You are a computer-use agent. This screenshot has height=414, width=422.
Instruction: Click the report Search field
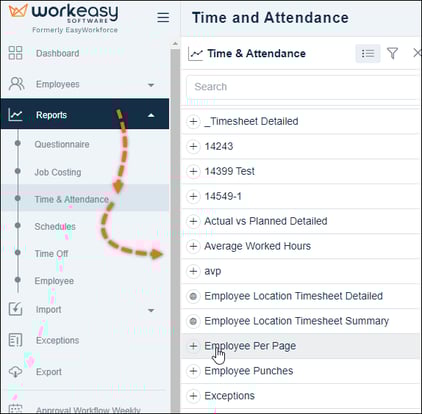[302, 87]
